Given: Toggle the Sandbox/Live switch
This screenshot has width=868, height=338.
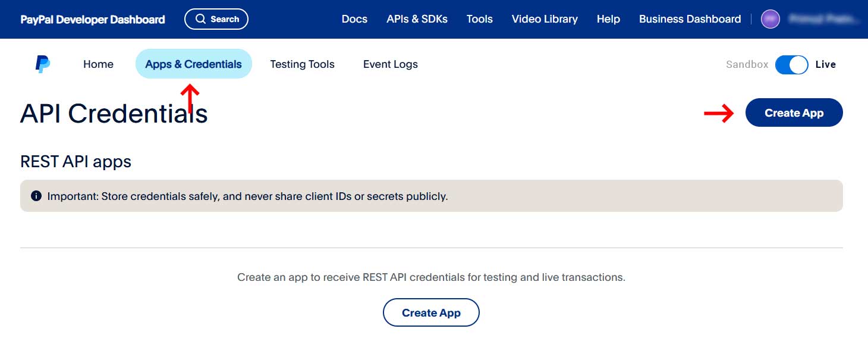Looking at the screenshot, I should tap(791, 64).
